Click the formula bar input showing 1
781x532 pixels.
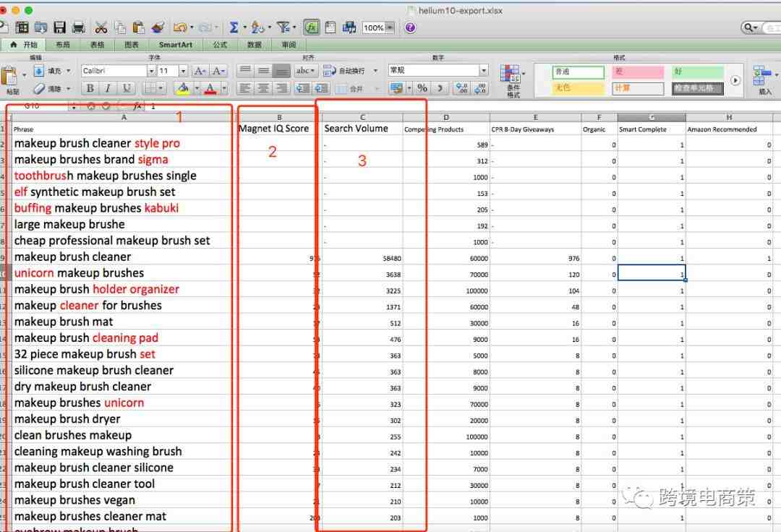pyautogui.click(x=464, y=106)
